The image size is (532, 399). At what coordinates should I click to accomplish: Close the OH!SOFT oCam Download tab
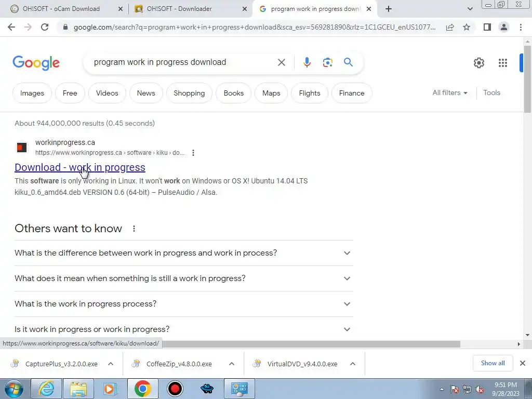click(121, 9)
